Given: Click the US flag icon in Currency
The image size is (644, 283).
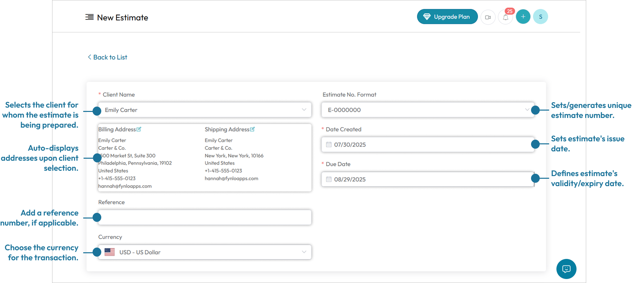Looking at the screenshot, I should 110,252.
